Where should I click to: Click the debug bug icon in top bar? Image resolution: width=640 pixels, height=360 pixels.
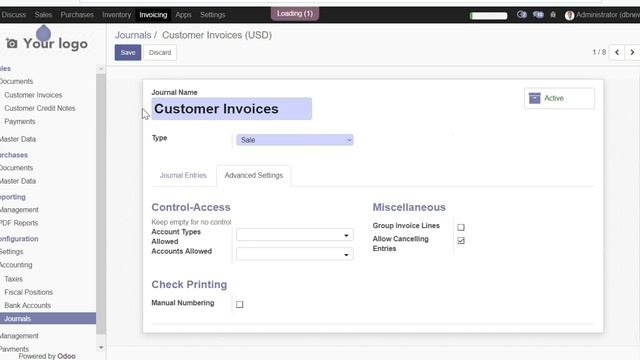553,15
